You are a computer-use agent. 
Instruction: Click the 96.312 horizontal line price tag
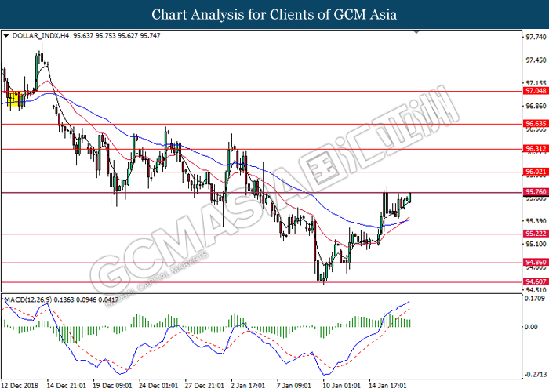536,149
